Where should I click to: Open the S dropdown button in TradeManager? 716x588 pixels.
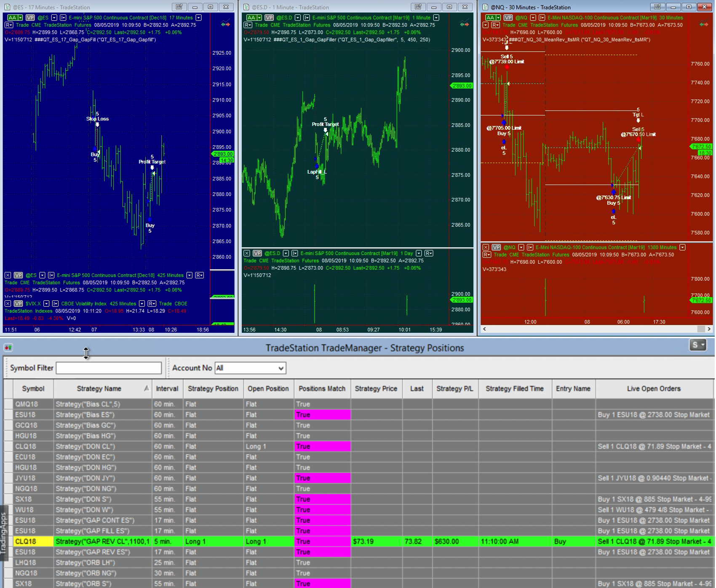(x=697, y=345)
